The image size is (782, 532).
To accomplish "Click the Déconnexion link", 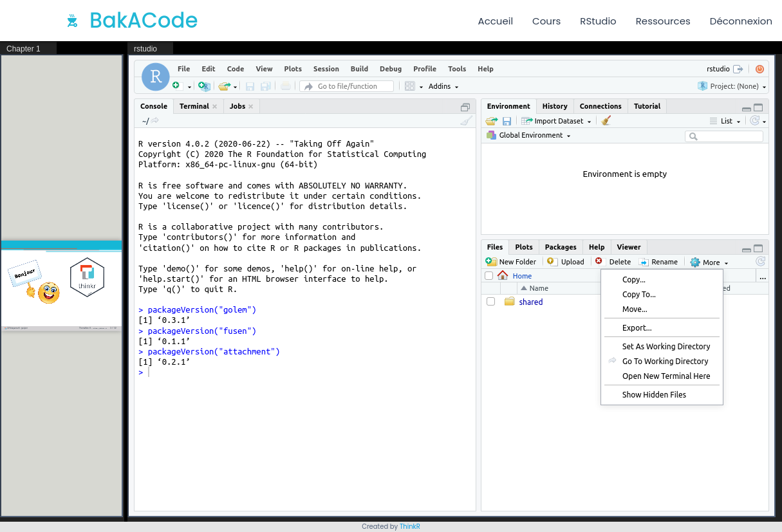I will pos(741,21).
